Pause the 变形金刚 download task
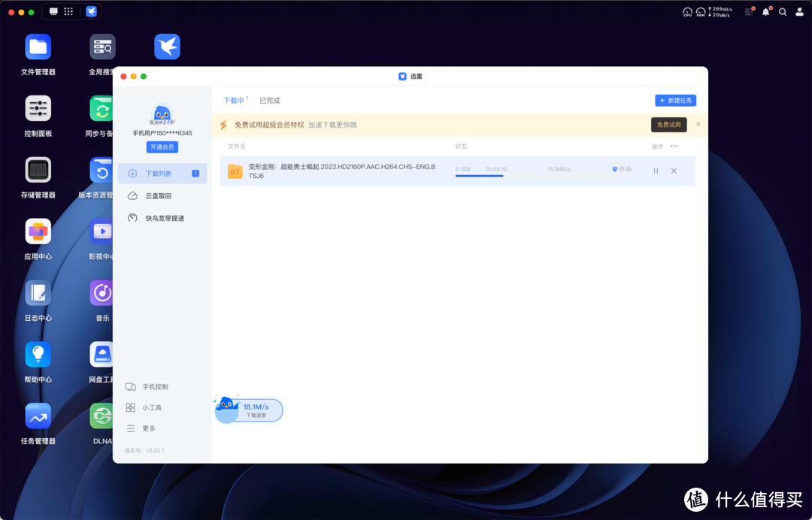The image size is (812, 520). (656, 171)
